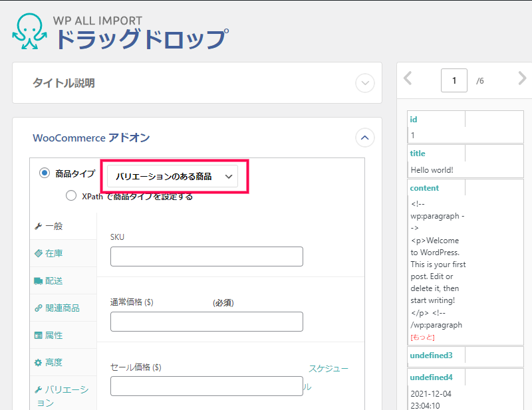The height and width of the screenshot is (410, 532).
Task: Open the 属性 tab
Action: click(63, 335)
